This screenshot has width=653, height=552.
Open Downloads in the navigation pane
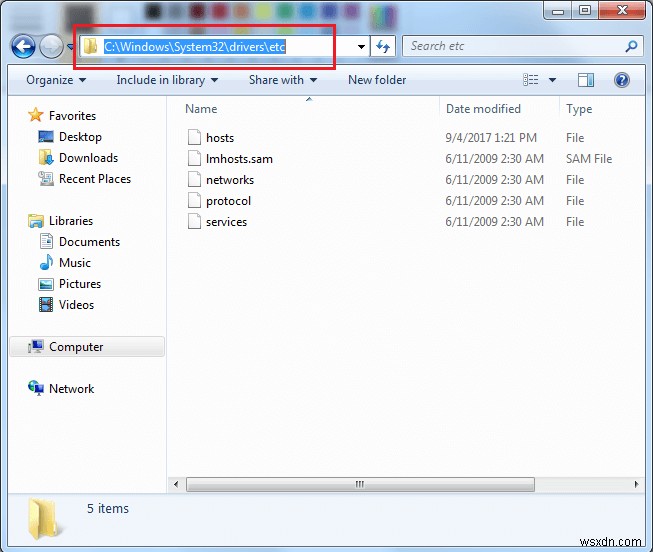[88, 158]
